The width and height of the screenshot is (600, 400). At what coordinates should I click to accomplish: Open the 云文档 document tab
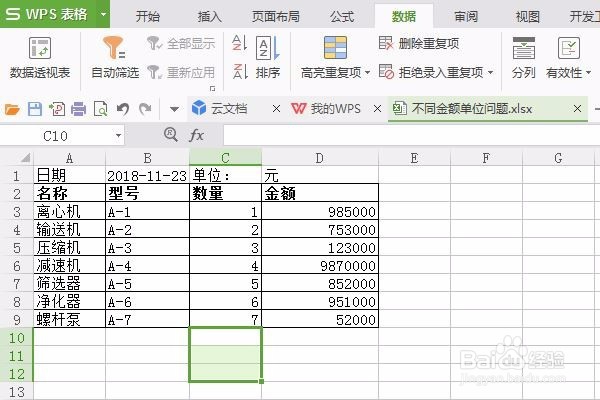coord(229,109)
